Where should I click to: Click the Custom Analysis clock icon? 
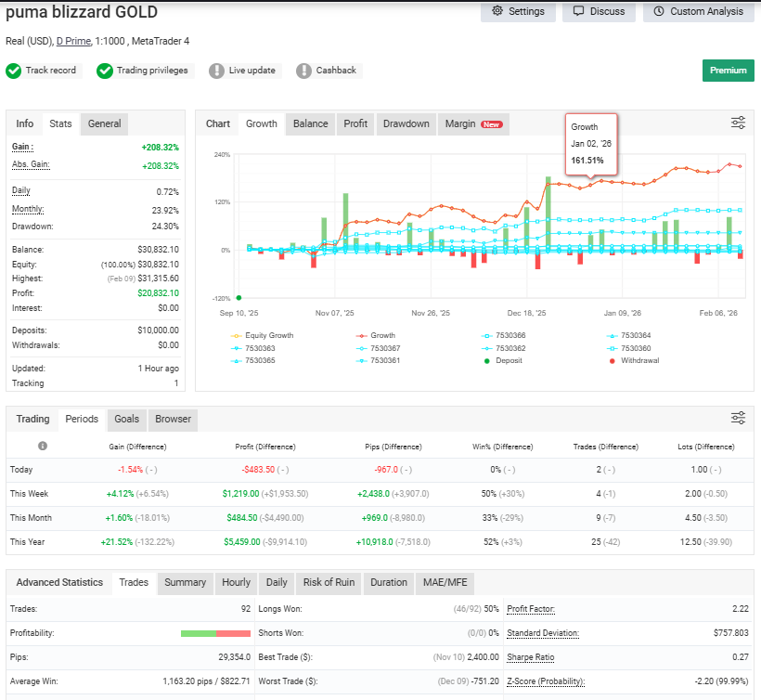[659, 11]
